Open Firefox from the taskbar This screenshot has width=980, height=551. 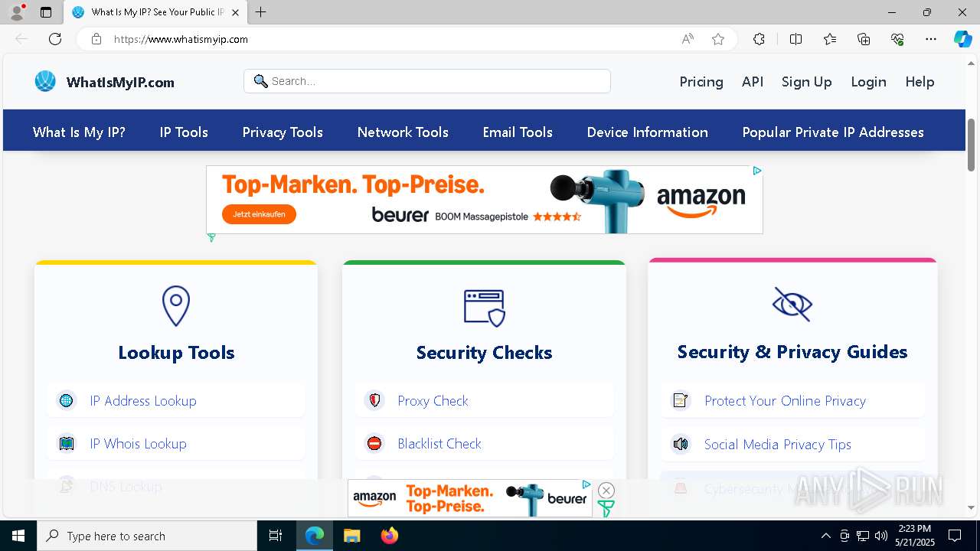(390, 536)
